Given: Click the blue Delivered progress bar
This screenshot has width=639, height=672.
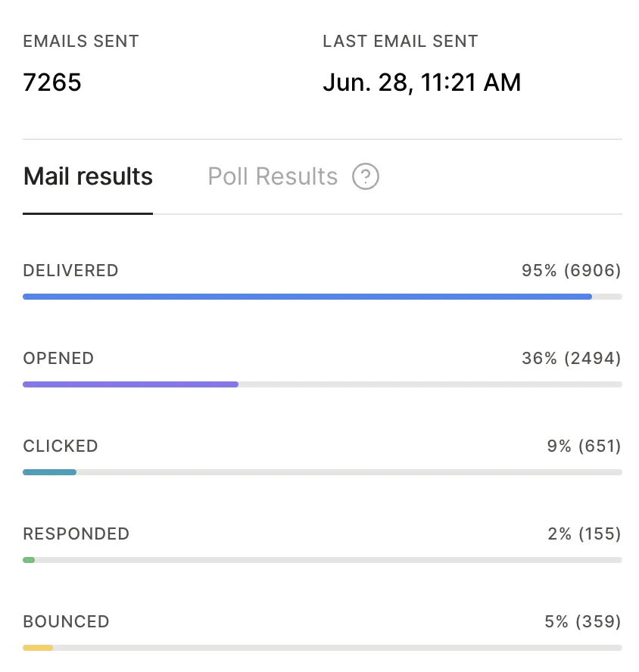Looking at the screenshot, I should [307, 297].
